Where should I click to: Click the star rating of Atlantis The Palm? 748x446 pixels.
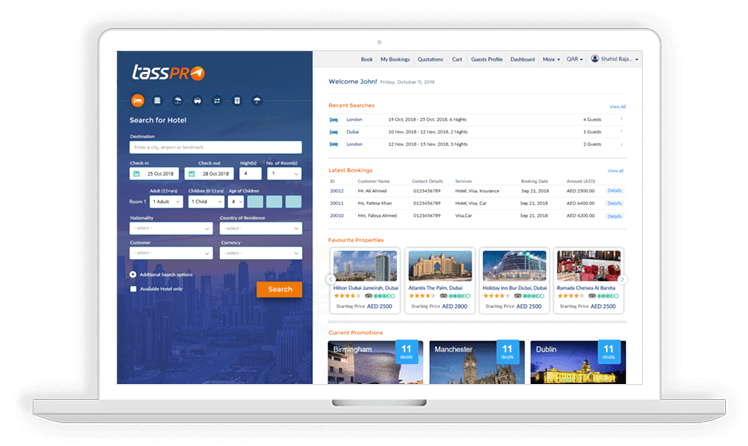coord(422,296)
